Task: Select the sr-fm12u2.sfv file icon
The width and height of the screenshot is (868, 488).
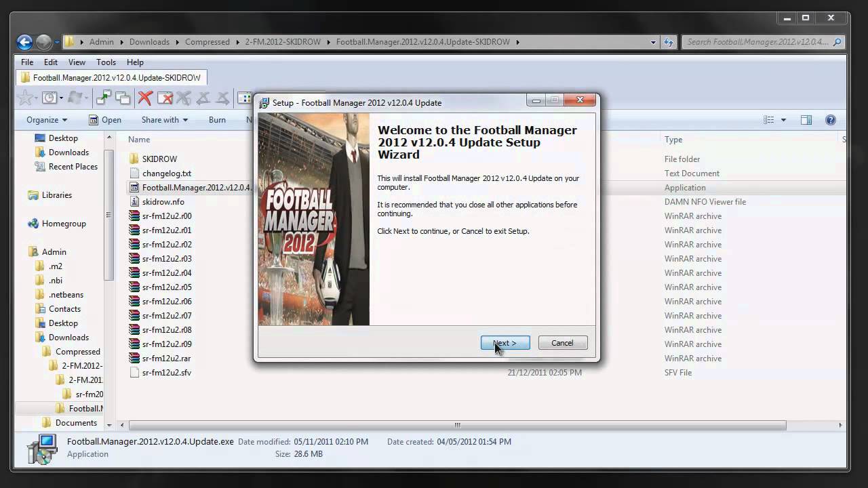Action: coord(134,373)
